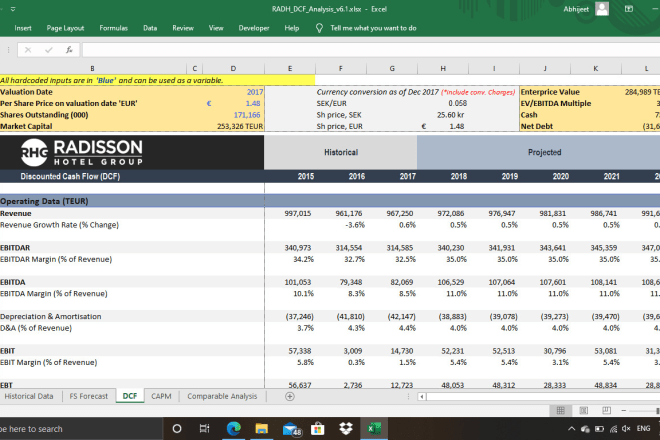Open the Quick Access Toolbar customize dropdown

(13, 9)
